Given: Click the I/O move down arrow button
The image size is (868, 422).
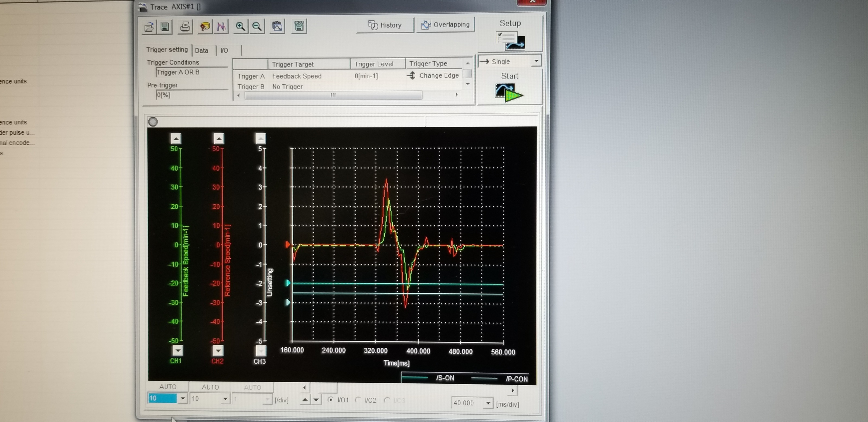Looking at the screenshot, I should point(316,400).
